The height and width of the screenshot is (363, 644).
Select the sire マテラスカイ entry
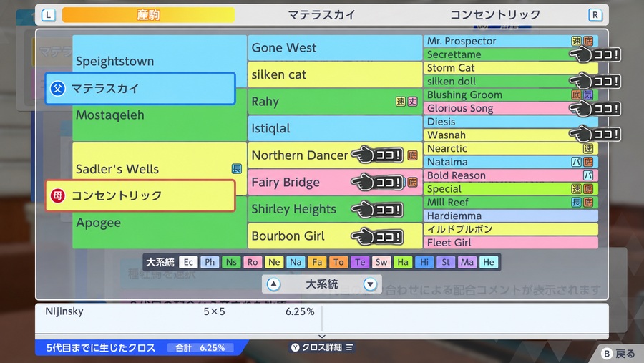(140, 88)
